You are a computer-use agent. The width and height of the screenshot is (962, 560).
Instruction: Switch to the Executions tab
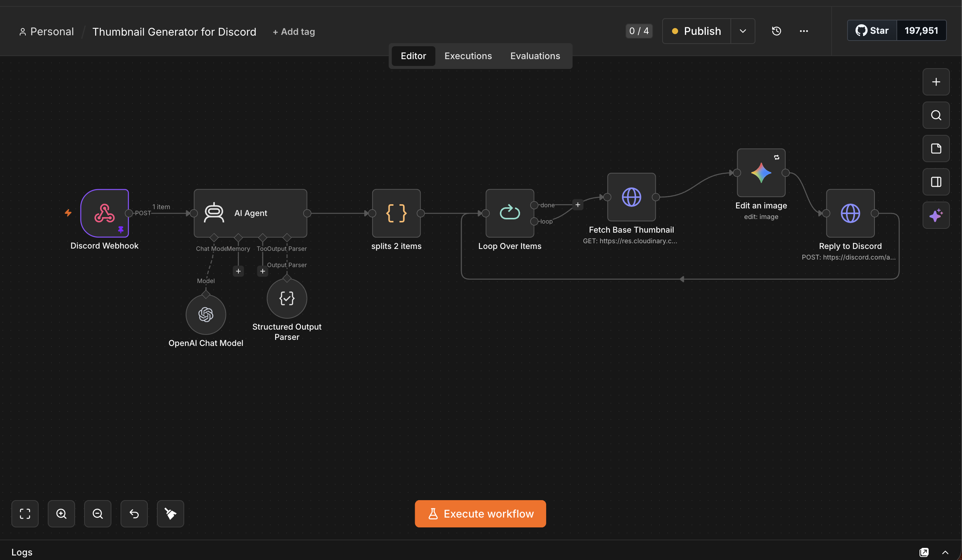(x=468, y=56)
